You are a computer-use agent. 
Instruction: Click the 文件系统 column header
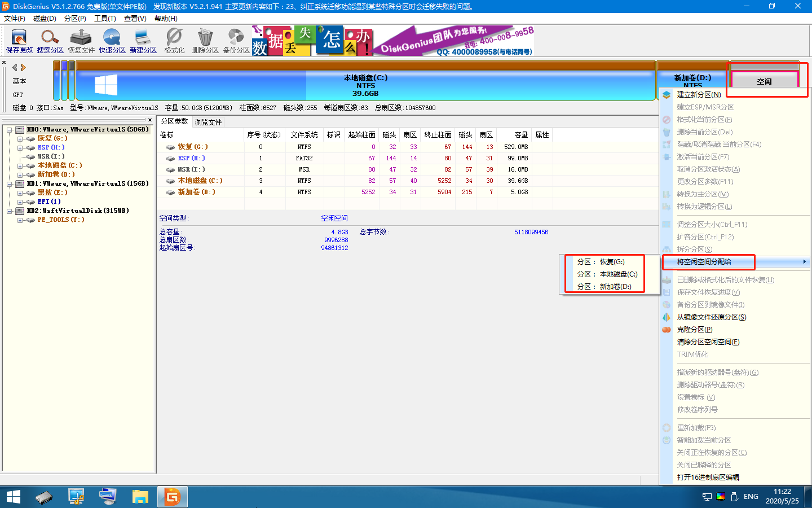(x=304, y=135)
